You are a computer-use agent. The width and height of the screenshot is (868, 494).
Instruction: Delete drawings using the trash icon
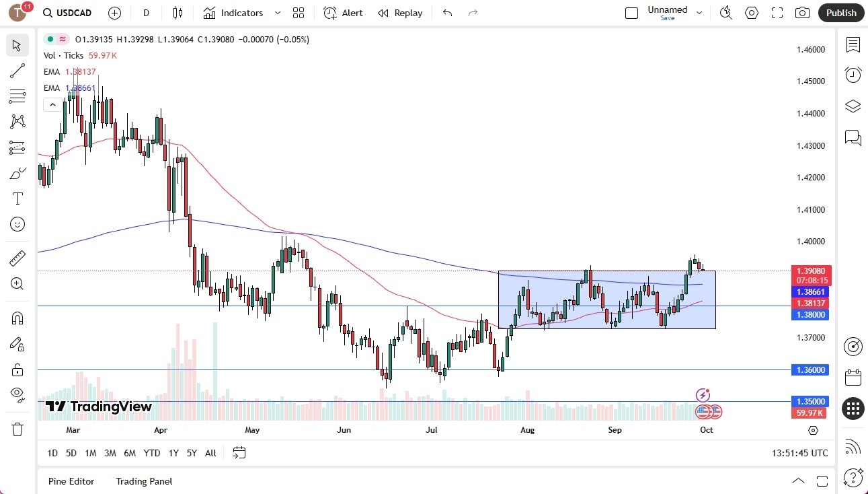[17, 429]
